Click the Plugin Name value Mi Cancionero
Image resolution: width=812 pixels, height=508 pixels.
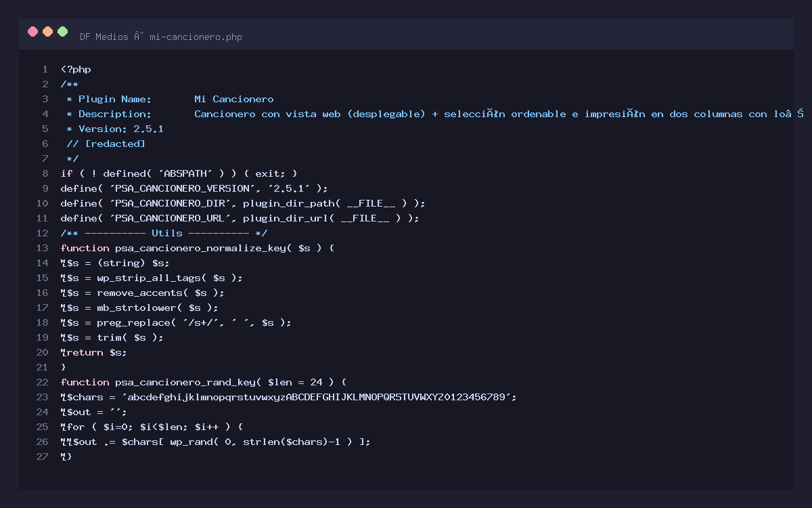[233, 100]
